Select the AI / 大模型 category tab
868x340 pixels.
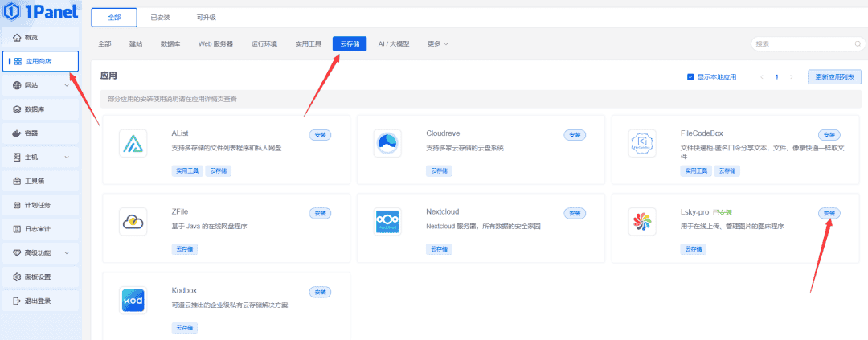pos(394,43)
